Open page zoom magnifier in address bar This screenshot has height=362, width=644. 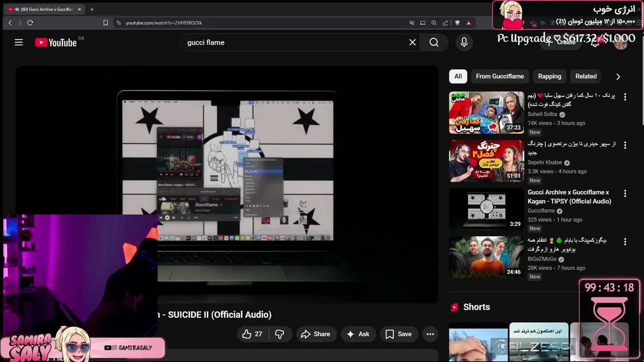[x=434, y=23]
